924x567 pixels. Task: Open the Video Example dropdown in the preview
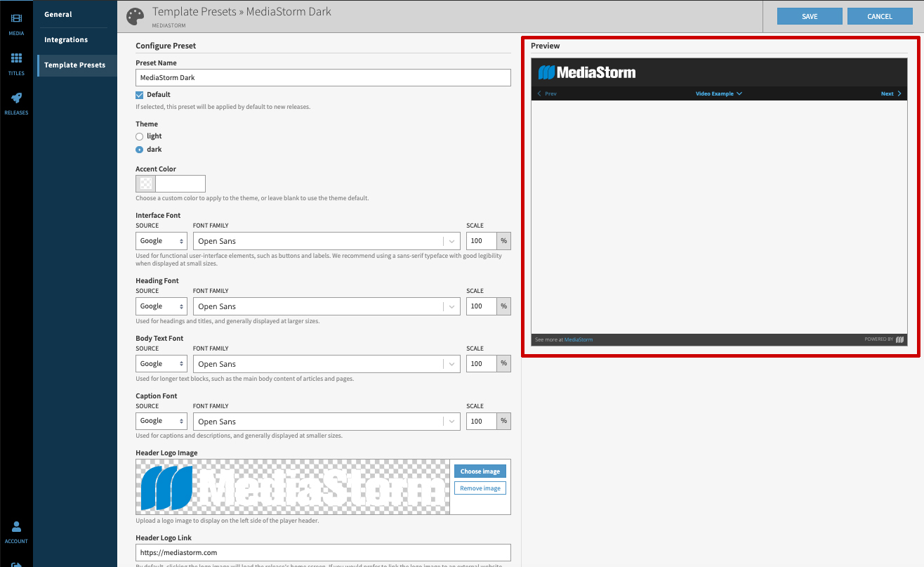[719, 93]
